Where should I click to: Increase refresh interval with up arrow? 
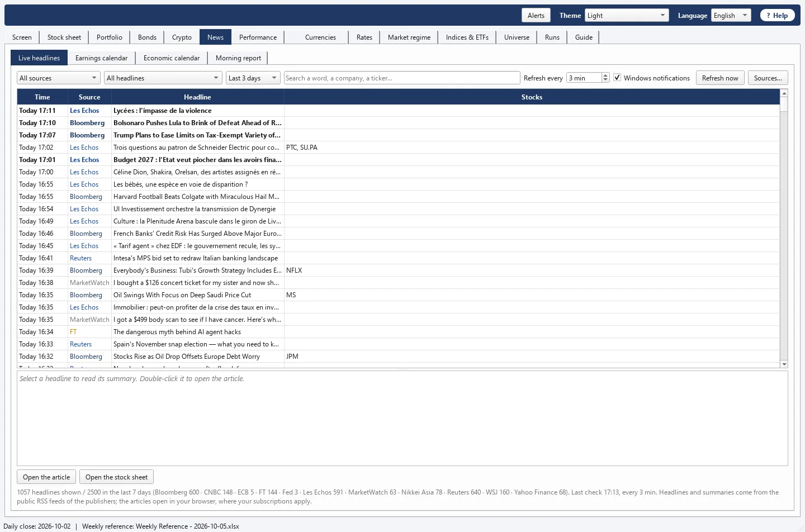605,75
